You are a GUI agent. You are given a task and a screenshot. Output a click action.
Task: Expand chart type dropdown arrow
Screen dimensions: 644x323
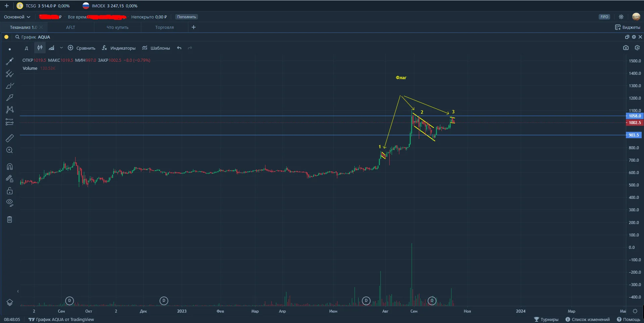(61, 48)
